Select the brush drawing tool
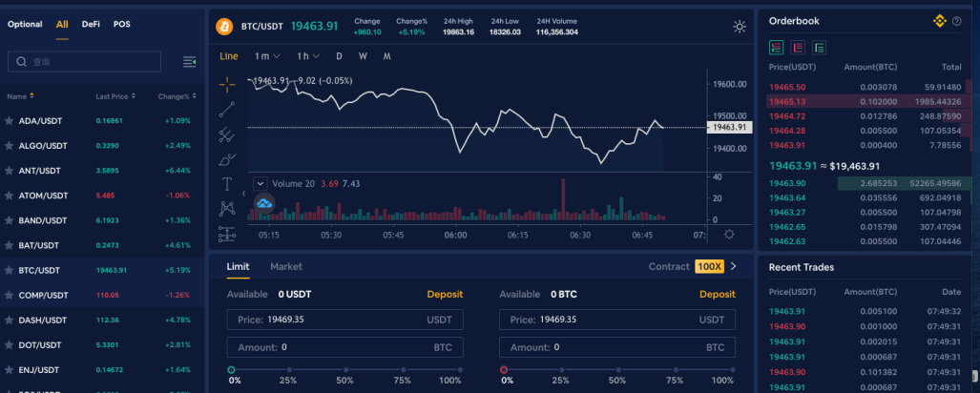Screen dimensions: 980x393 (227, 159)
